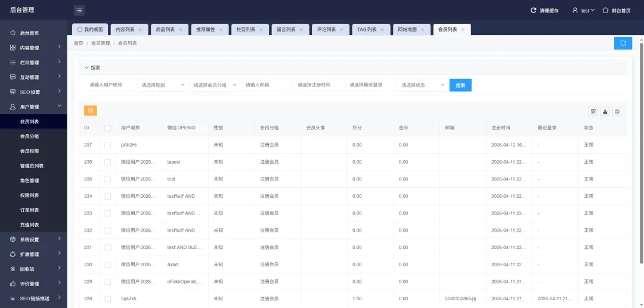Check the checkbox for row ID 232
This screenshot has height=308, width=644.
pos(107,231)
